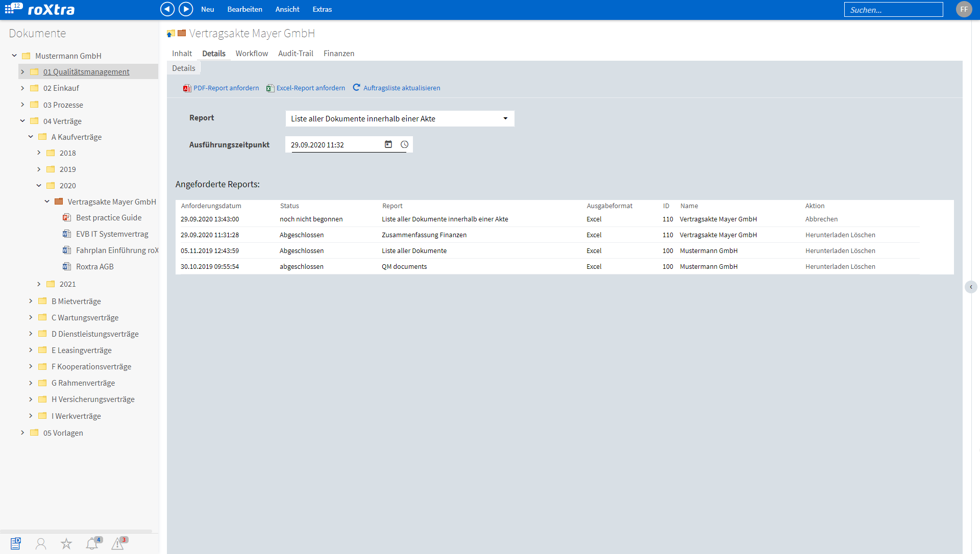
Task: Open notifications via the bell icon
Action: point(92,544)
